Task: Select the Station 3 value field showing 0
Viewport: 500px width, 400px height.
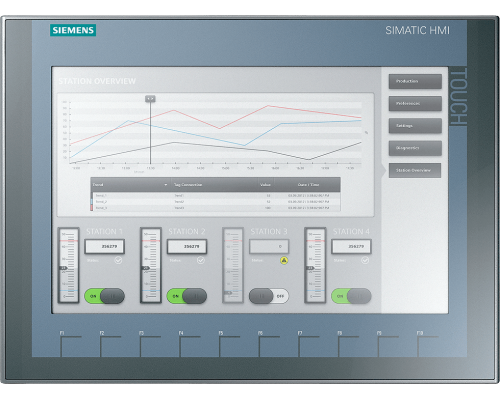Action: [x=269, y=247]
